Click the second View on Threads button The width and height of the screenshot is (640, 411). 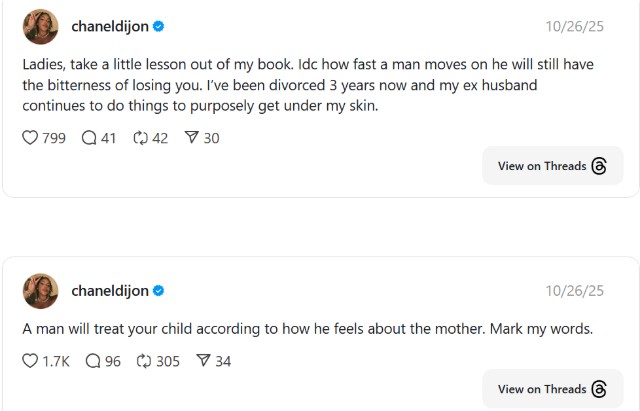(552, 389)
